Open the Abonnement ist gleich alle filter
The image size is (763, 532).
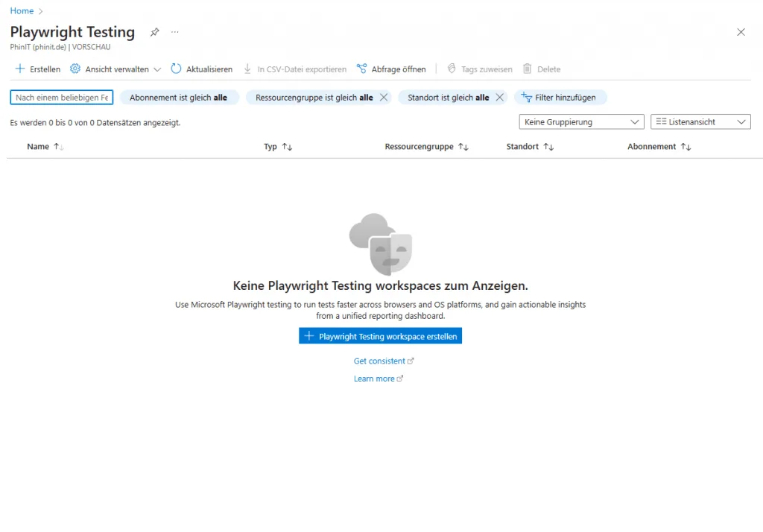[x=179, y=98]
